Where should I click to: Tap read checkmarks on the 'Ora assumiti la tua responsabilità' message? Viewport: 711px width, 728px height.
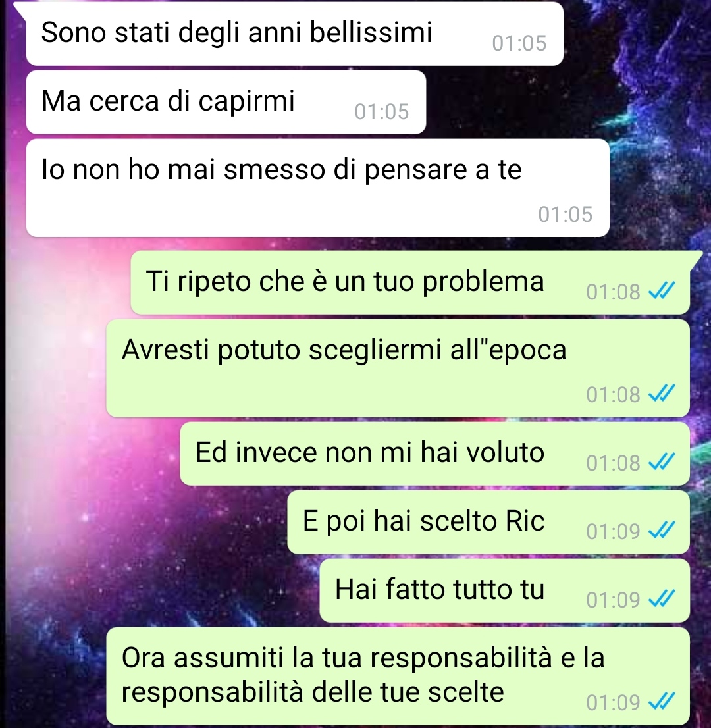click(x=662, y=702)
